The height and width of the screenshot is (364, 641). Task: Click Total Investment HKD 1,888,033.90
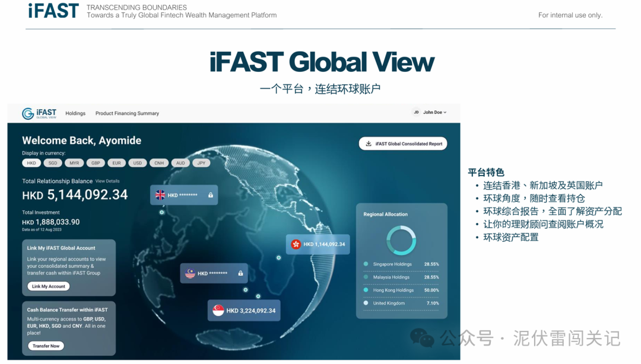click(x=50, y=222)
